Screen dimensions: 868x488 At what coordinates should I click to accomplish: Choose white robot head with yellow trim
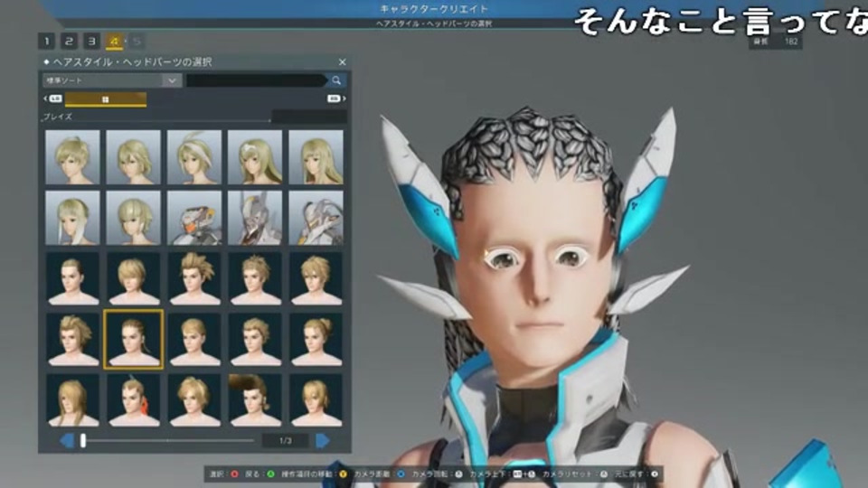coord(316,218)
